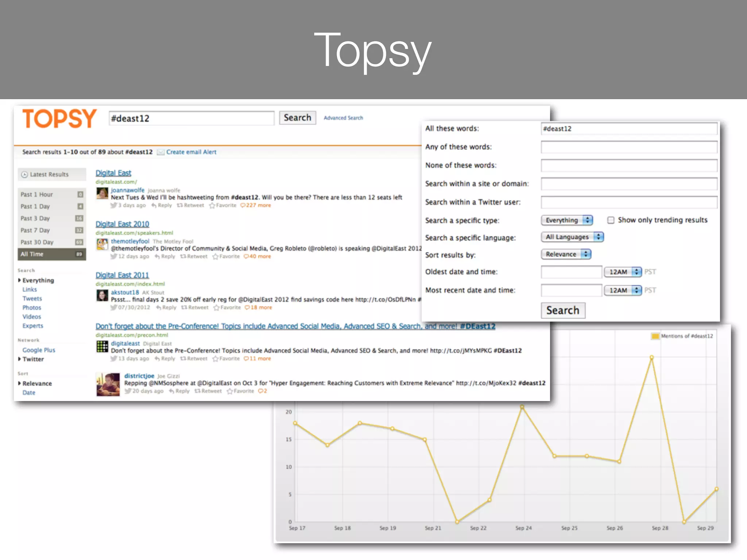Viewport: 747px width, 560px height.
Task: Open districtjoe's profile photo
Action: tap(108, 384)
